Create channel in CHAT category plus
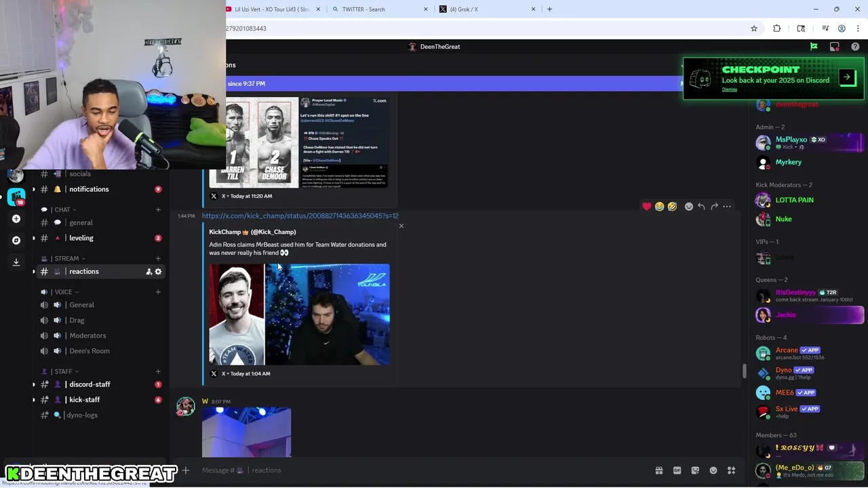868x488 pixels. tap(158, 210)
